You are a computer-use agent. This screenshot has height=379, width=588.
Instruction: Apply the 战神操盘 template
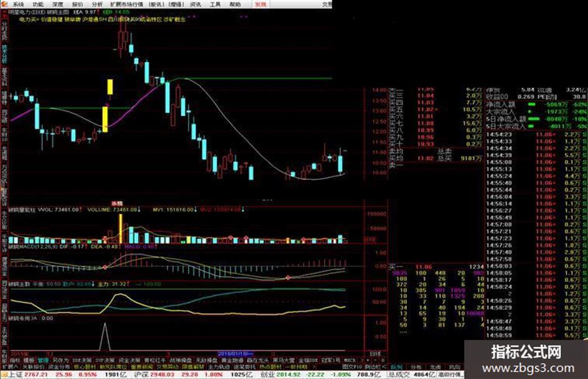point(180,360)
